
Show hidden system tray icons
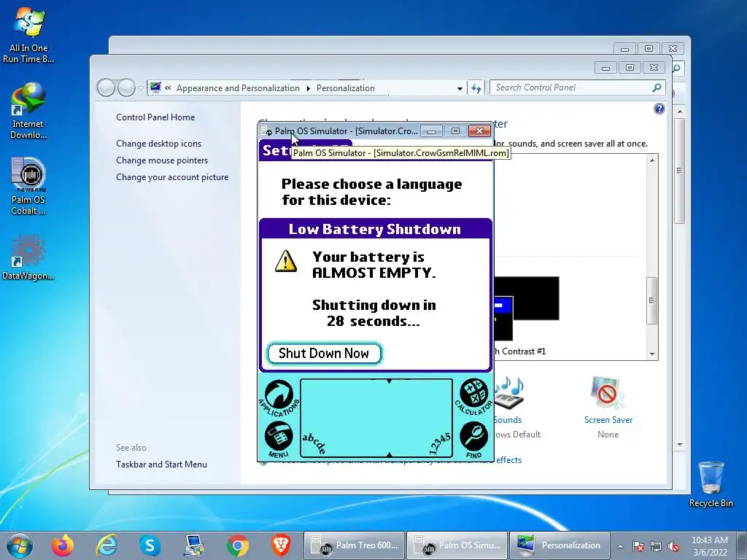tap(620, 546)
